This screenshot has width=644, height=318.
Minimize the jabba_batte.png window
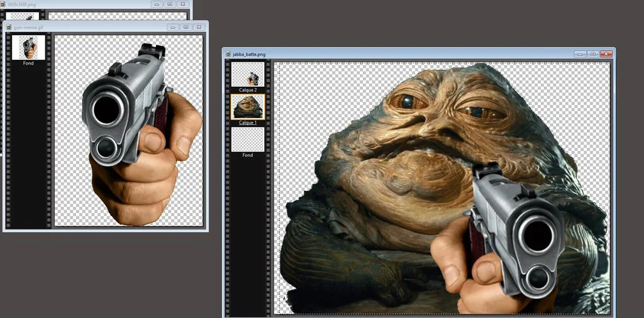pos(580,54)
